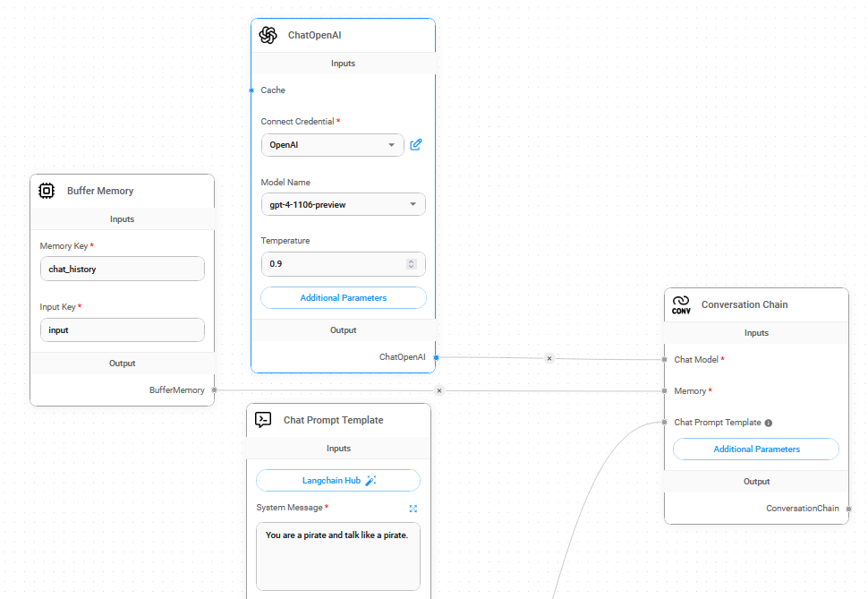Click the Connect Credential label
The width and height of the screenshot is (868, 599).
click(x=297, y=122)
